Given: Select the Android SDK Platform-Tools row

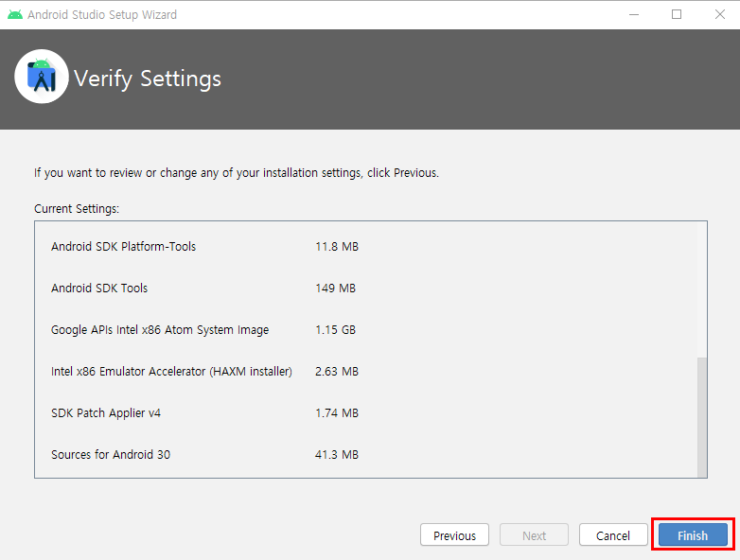Looking at the screenshot, I should pos(123,246).
